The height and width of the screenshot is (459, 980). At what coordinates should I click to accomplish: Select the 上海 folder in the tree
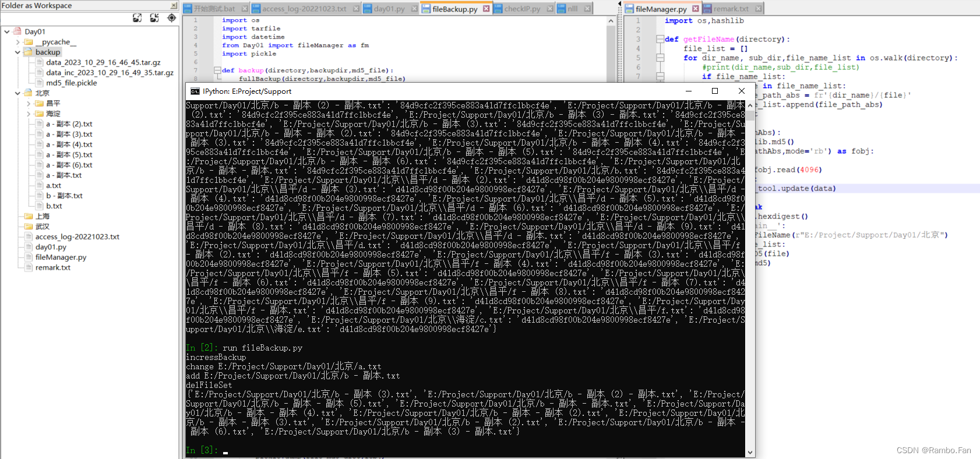tap(43, 216)
